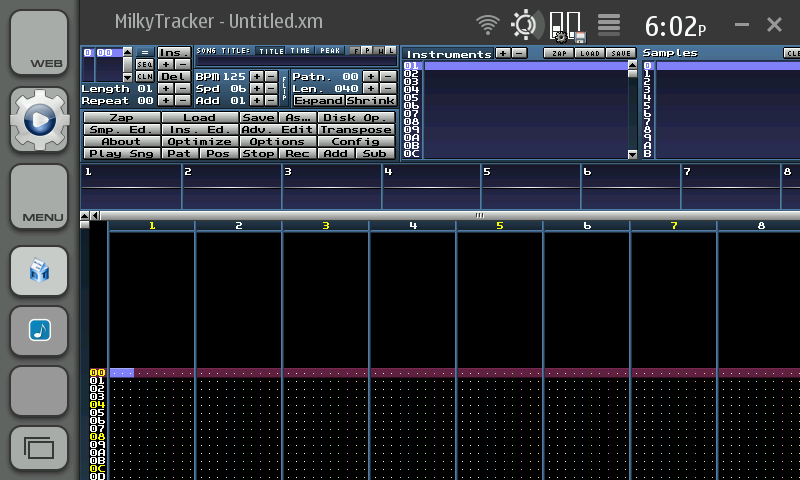Click the blue cube package icon
This screenshot has width=800, height=480.
(39, 271)
